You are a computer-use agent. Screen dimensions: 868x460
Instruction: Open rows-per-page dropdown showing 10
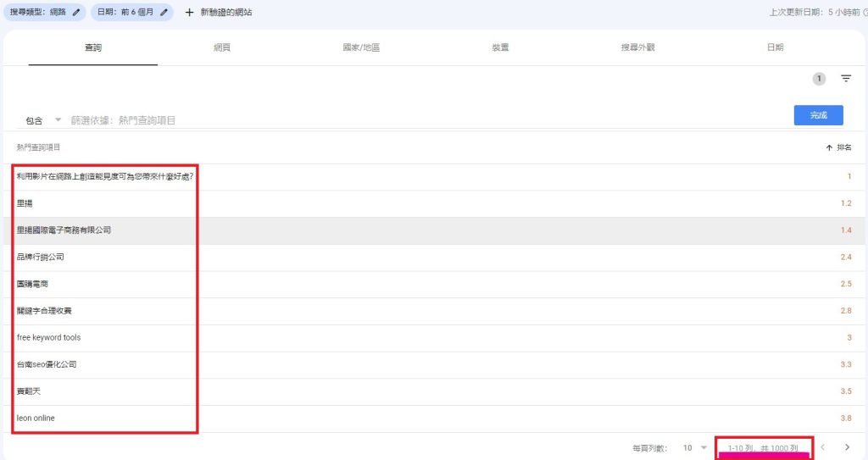tap(695, 447)
